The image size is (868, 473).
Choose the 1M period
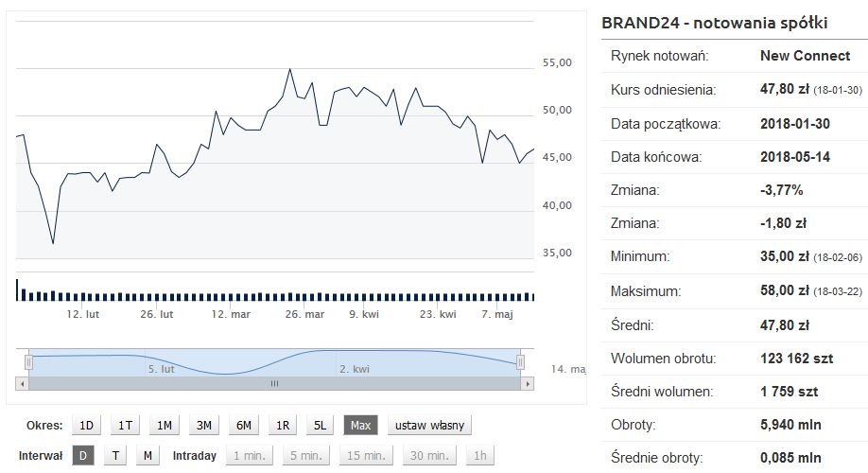pos(164,425)
